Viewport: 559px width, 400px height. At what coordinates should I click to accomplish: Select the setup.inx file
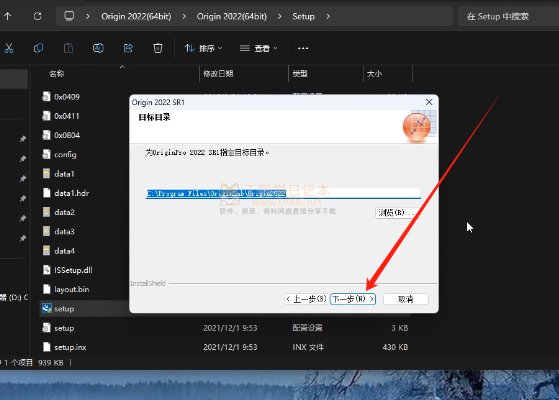(70, 347)
